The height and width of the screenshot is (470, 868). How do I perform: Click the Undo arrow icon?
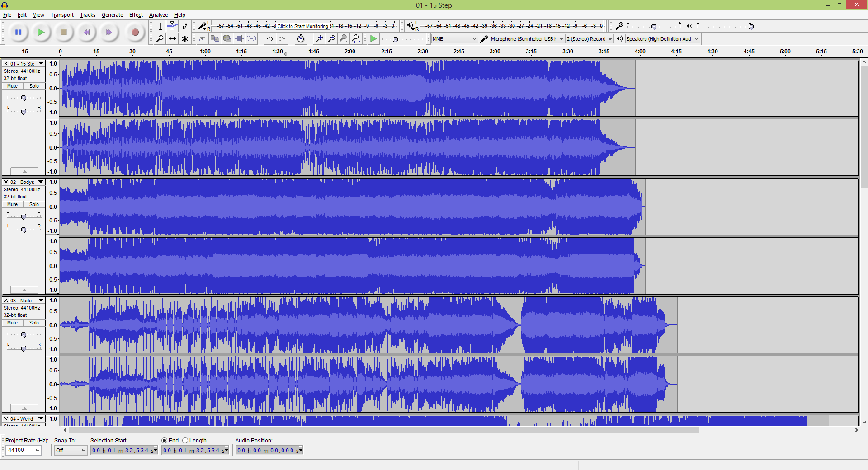269,39
